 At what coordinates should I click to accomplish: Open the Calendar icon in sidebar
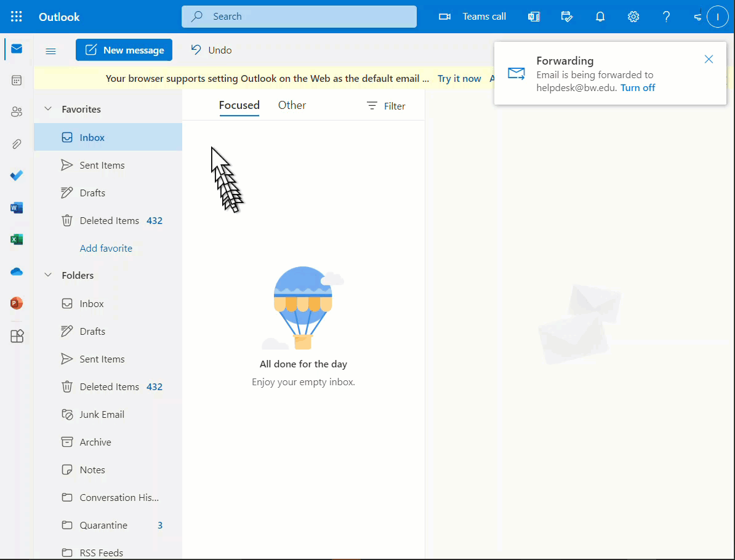coord(17,81)
